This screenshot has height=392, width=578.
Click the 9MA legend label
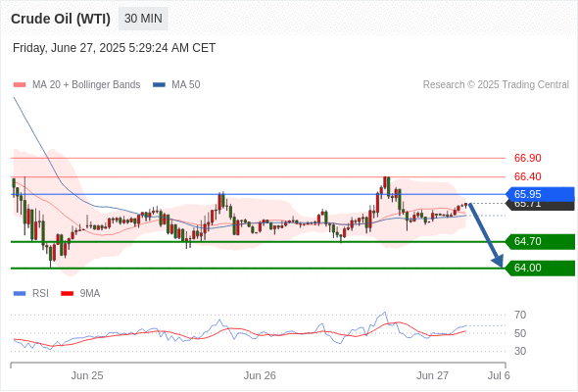pyautogui.click(x=90, y=294)
